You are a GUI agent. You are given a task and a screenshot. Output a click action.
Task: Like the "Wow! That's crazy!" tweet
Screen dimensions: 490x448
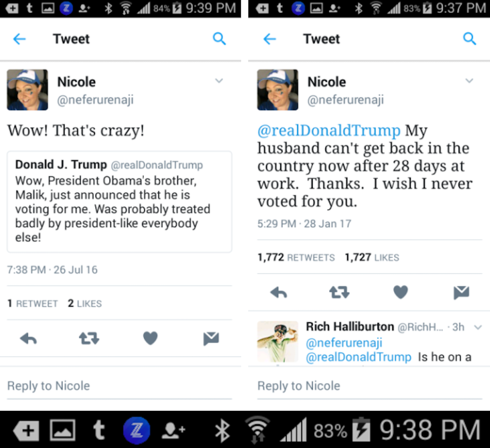(150, 338)
